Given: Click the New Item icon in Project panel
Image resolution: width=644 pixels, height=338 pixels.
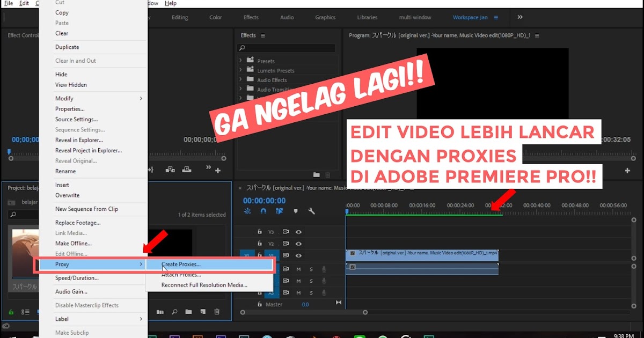Looking at the screenshot, I should point(203,312).
